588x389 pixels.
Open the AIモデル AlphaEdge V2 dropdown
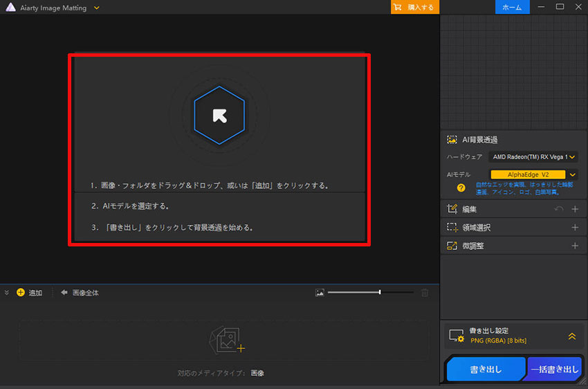point(572,175)
